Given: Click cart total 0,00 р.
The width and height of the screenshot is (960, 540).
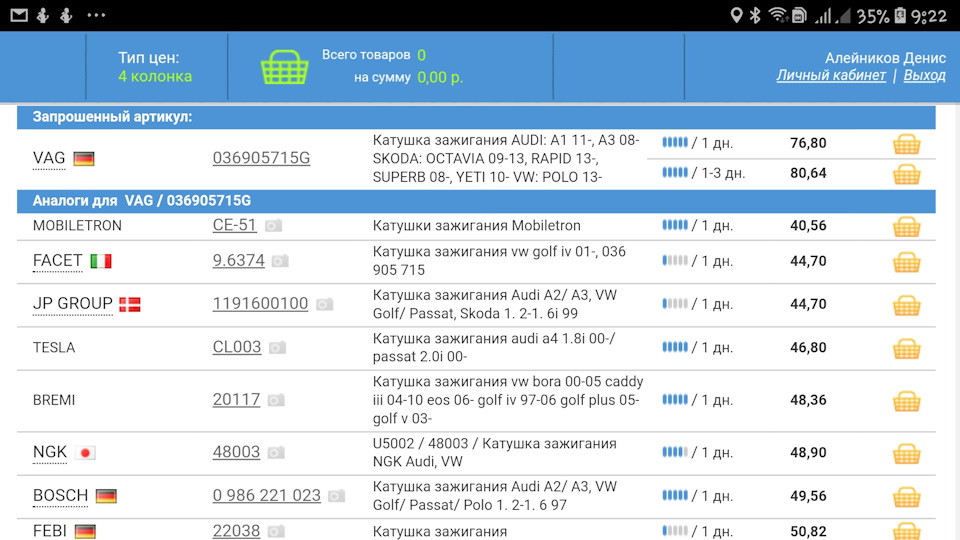Looking at the screenshot, I should point(440,78).
